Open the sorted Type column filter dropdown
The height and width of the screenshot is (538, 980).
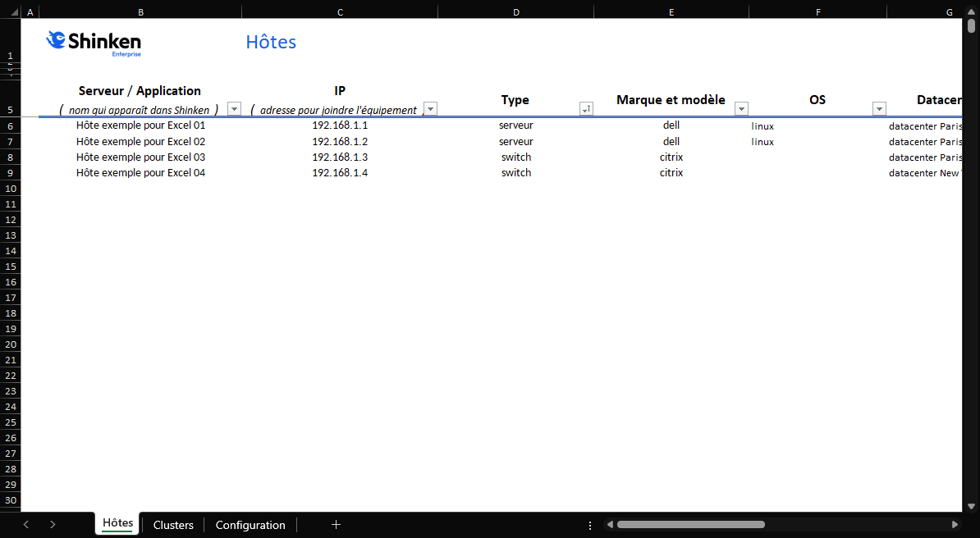point(586,109)
